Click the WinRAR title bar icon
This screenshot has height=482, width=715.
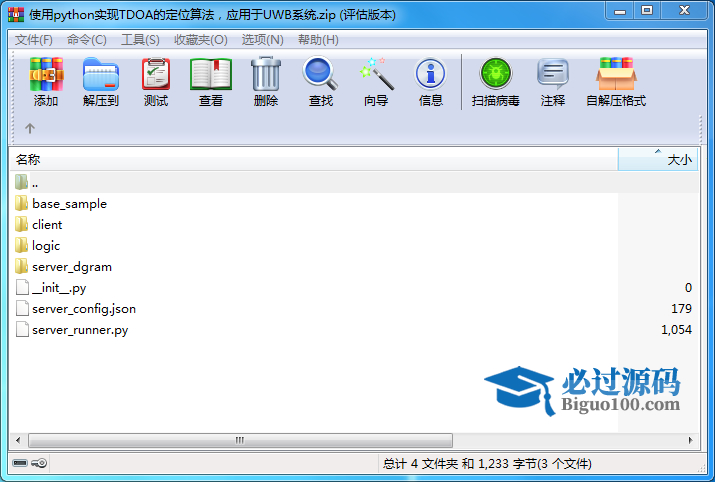pyautogui.click(x=16, y=15)
